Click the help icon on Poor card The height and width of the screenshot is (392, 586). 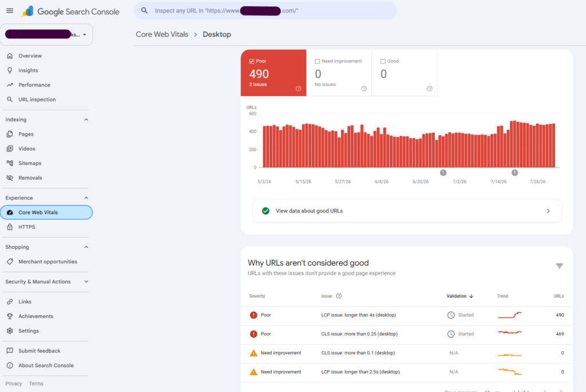tap(298, 89)
